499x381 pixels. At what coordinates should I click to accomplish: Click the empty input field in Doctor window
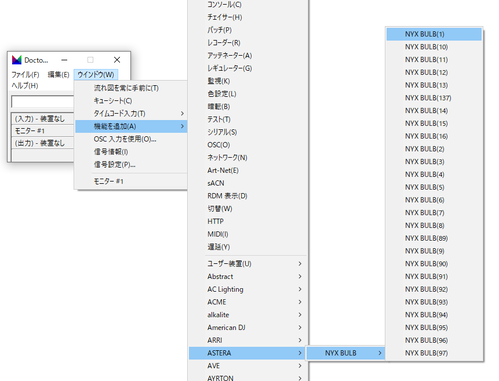(x=43, y=102)
